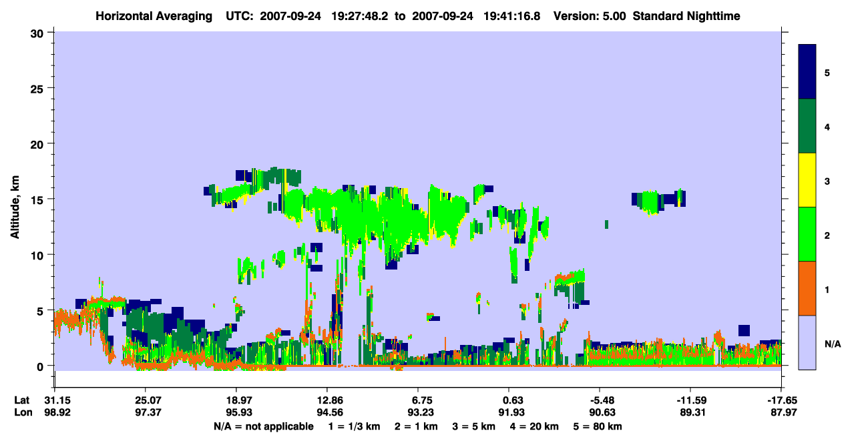Click the y-axis tick label 30
The image size is (868, 445).
coord(38,33)
